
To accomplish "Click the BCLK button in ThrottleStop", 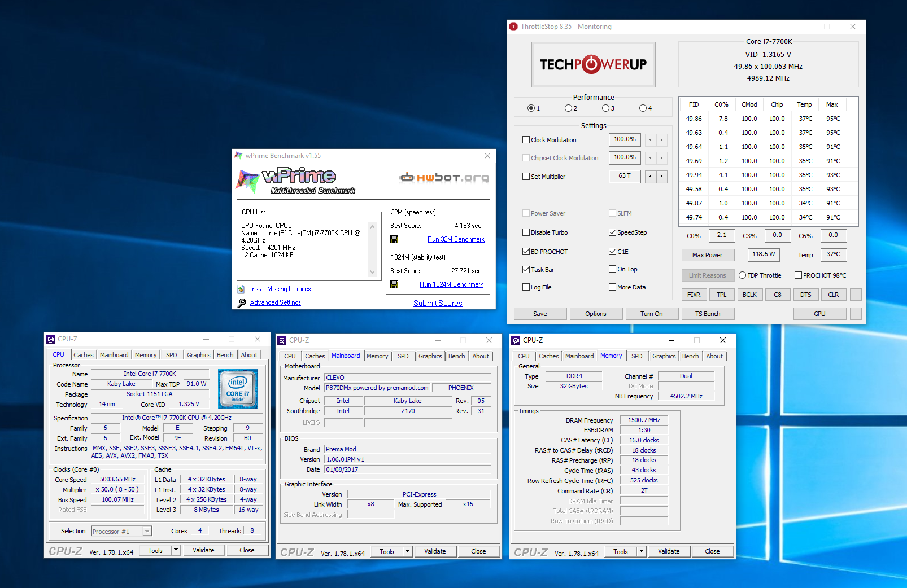I will point(749,295).
